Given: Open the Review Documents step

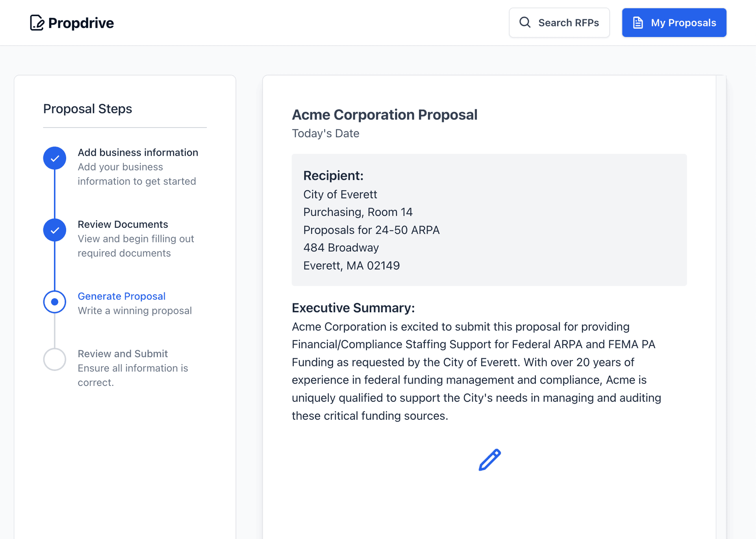Looking at the screenshot, I should (123, 224).
